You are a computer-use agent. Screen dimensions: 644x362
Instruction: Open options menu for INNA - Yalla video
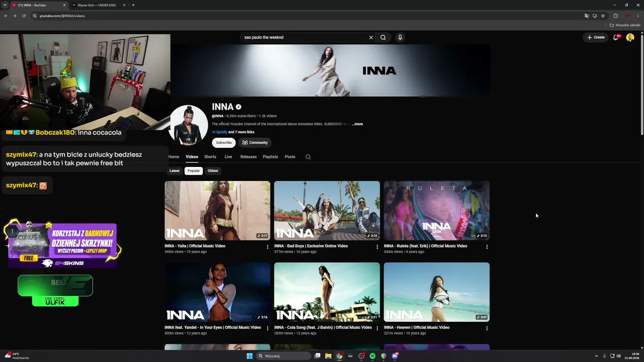pos(267,247)
